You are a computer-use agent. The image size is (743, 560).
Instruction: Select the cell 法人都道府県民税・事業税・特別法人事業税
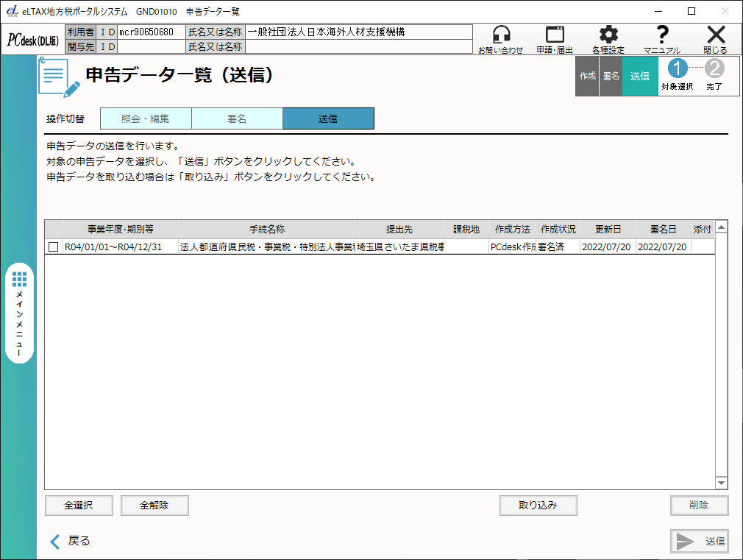click(267, 247)
